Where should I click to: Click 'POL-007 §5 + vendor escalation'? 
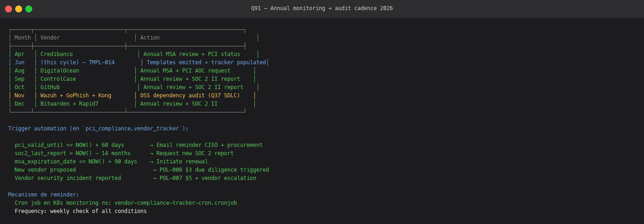coord(208,178)
